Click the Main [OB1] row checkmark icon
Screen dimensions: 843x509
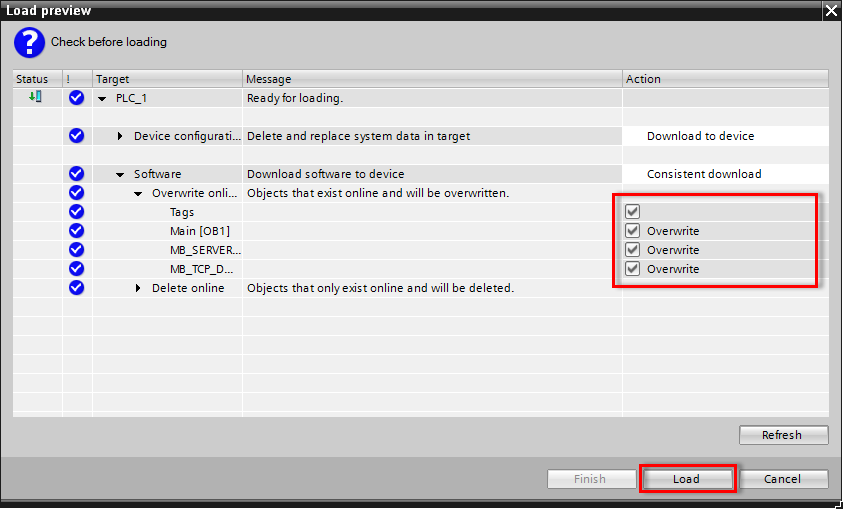76,231
